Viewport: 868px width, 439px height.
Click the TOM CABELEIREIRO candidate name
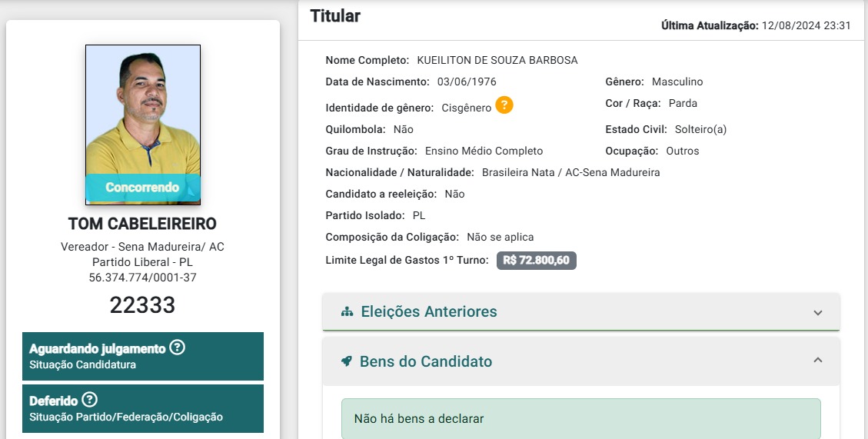[142, 224]
